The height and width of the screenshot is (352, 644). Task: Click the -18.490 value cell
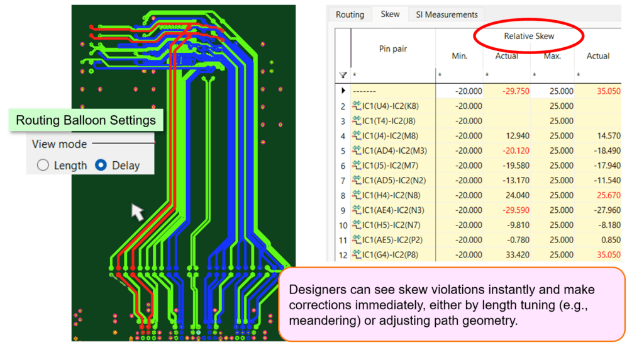point(607,150)
